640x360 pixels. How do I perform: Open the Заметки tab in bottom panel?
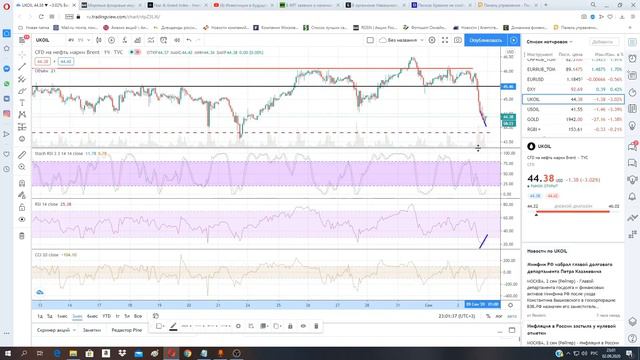tap(92, 330)
